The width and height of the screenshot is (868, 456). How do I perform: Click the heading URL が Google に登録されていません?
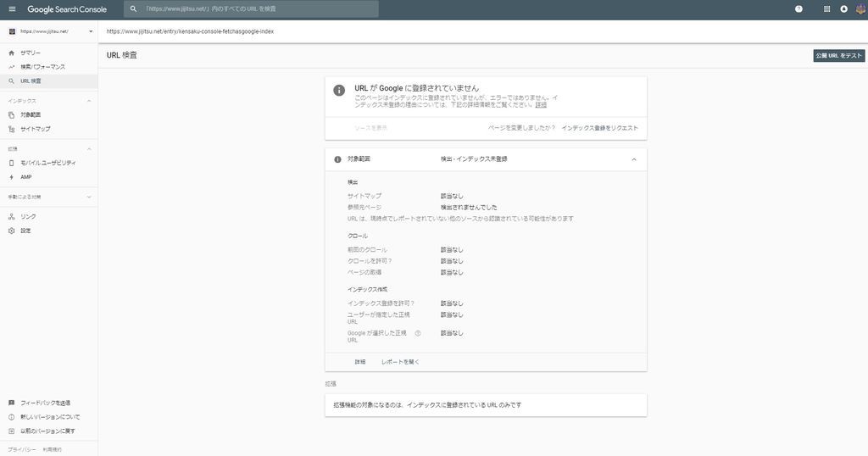coord(417,88)
